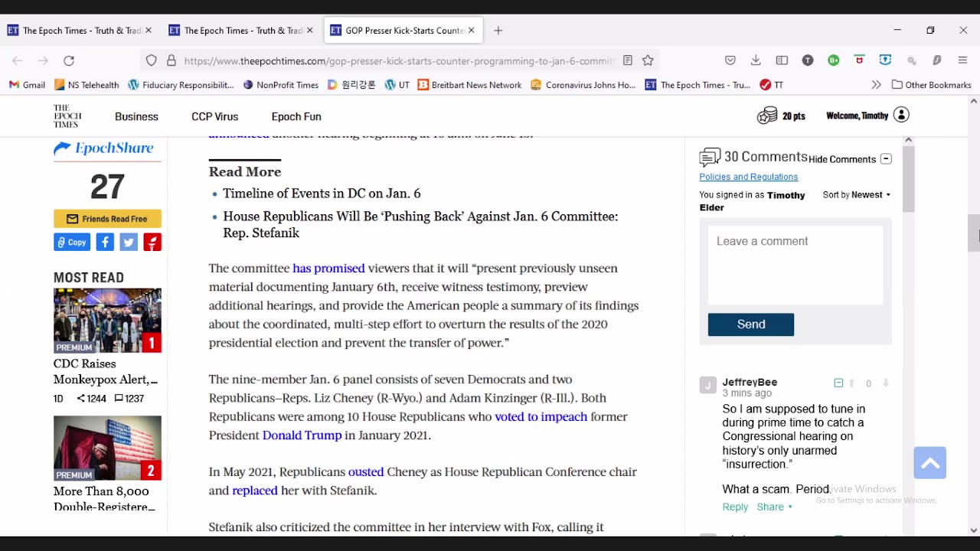Open the Epoch Fun section menu
Viewport: 980px width, 551px height.
coord(296,116)
